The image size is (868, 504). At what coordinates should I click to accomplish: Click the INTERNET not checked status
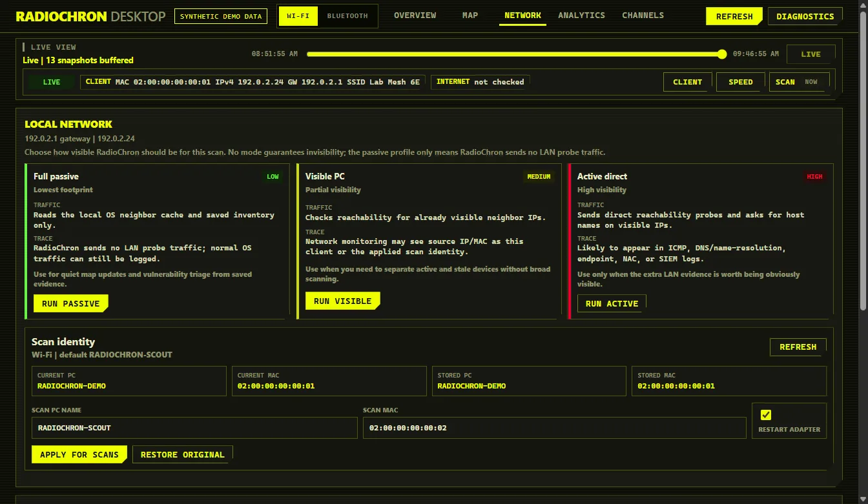pos(480,82)
